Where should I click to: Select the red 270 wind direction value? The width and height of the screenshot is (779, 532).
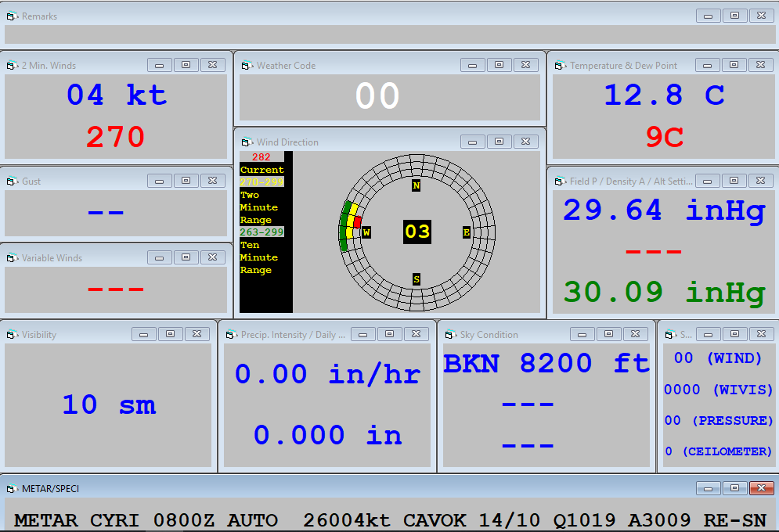(115, 137)
